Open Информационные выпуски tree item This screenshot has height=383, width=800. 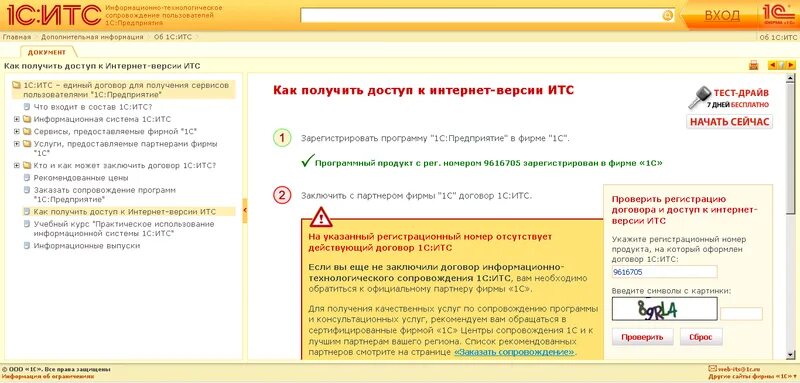click(x=87, y=246)
